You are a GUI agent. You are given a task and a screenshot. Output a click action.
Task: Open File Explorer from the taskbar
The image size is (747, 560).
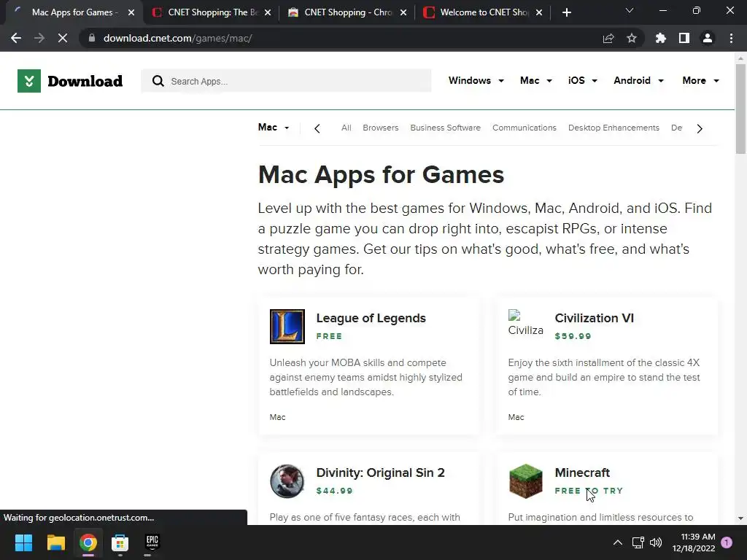tap(55, 542)
